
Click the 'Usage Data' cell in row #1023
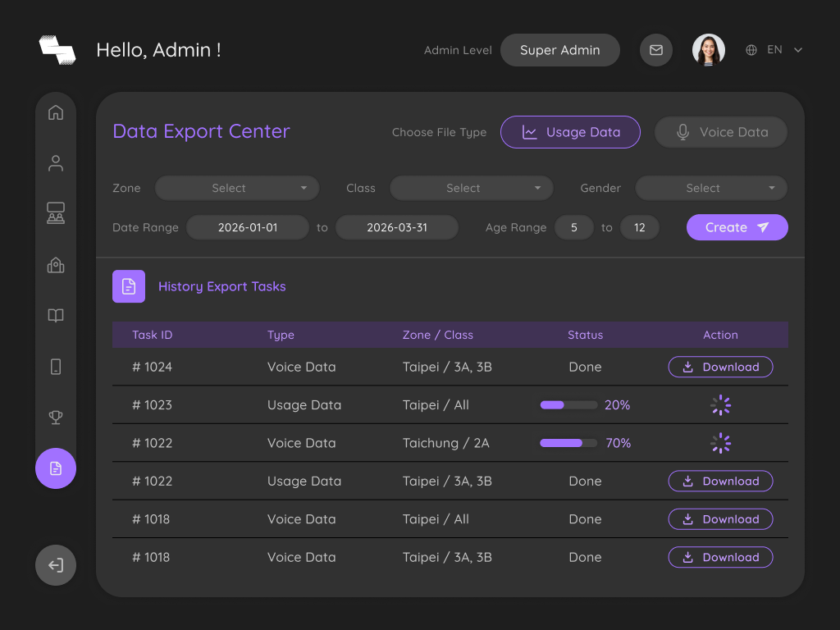pyautogui.click(x=304, y=405)
